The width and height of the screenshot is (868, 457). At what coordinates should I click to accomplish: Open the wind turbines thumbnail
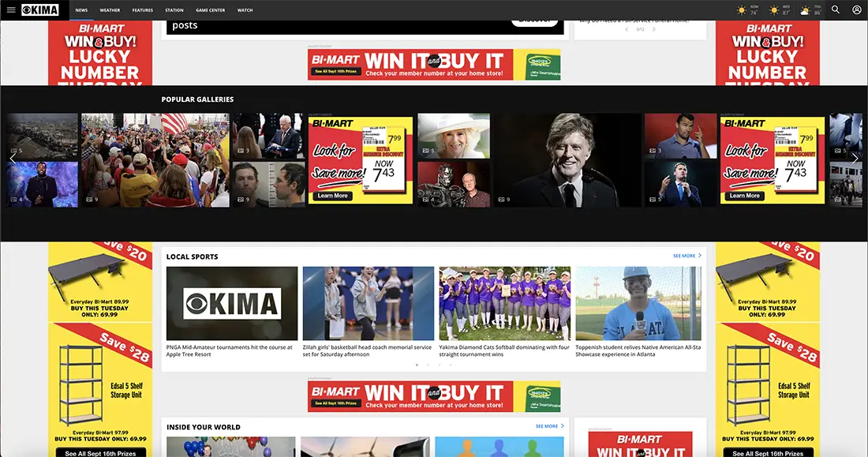click(365, 447)
